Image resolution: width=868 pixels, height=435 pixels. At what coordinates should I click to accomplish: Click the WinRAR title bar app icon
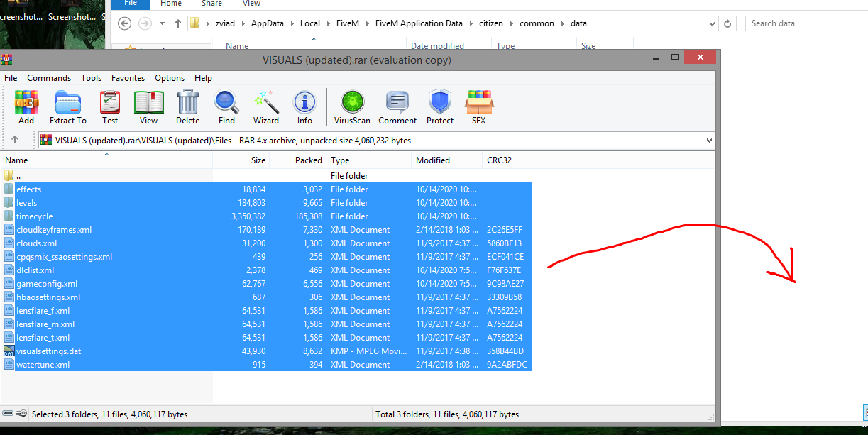click(7, 60)
